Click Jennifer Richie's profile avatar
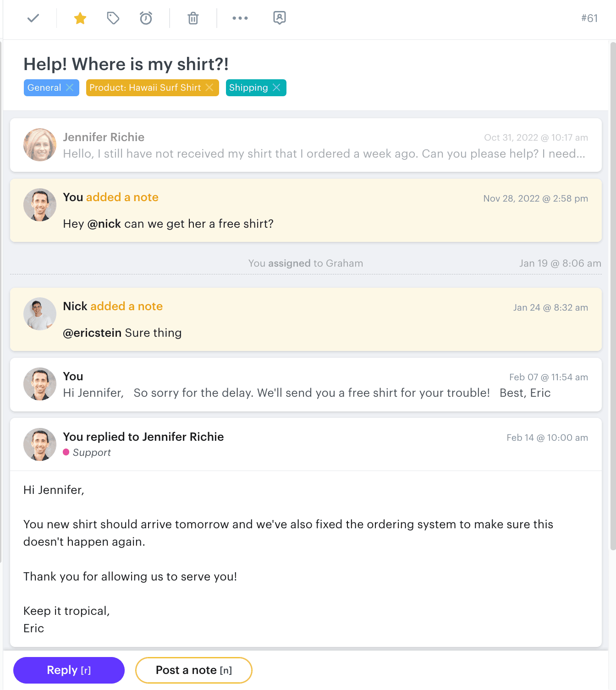The height and width of the screenshot is (690, 616). (x=40, y=145)
